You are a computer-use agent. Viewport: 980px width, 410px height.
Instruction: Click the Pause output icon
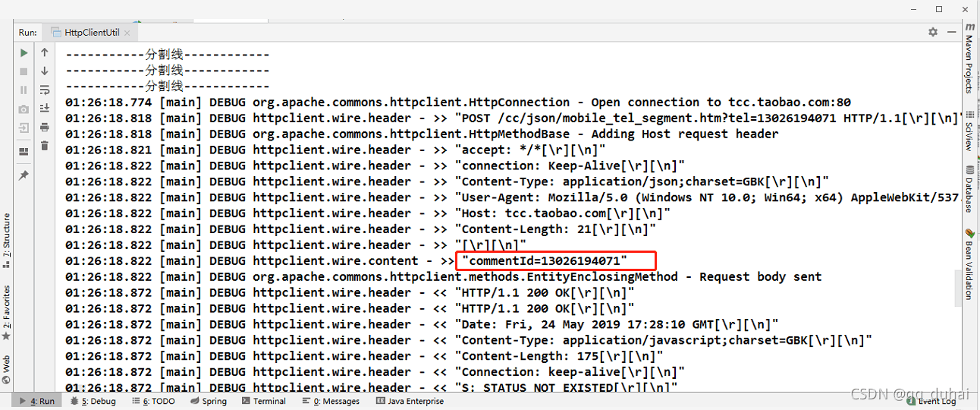pos(24,90)
